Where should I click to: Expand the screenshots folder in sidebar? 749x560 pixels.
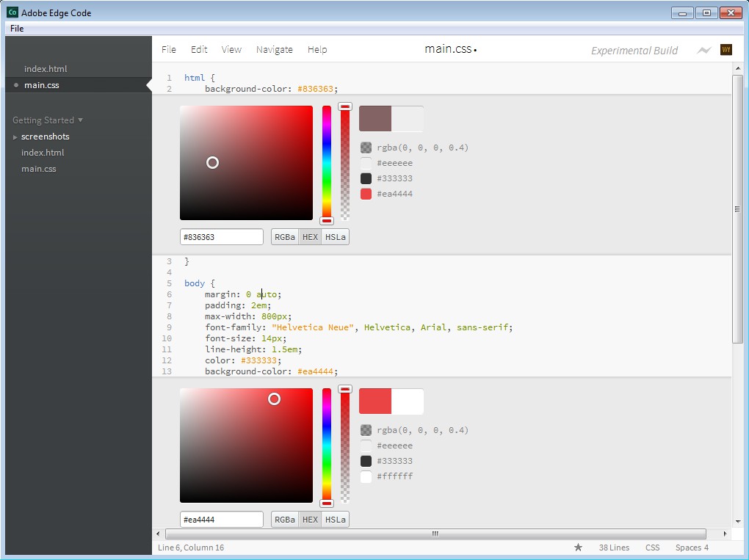[x=45, y=137]
